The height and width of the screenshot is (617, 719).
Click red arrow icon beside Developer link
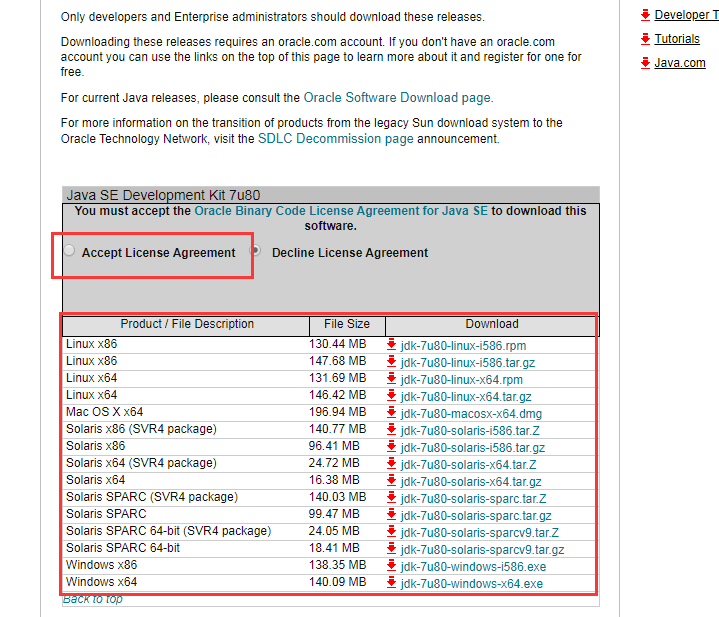coord(645,14)
